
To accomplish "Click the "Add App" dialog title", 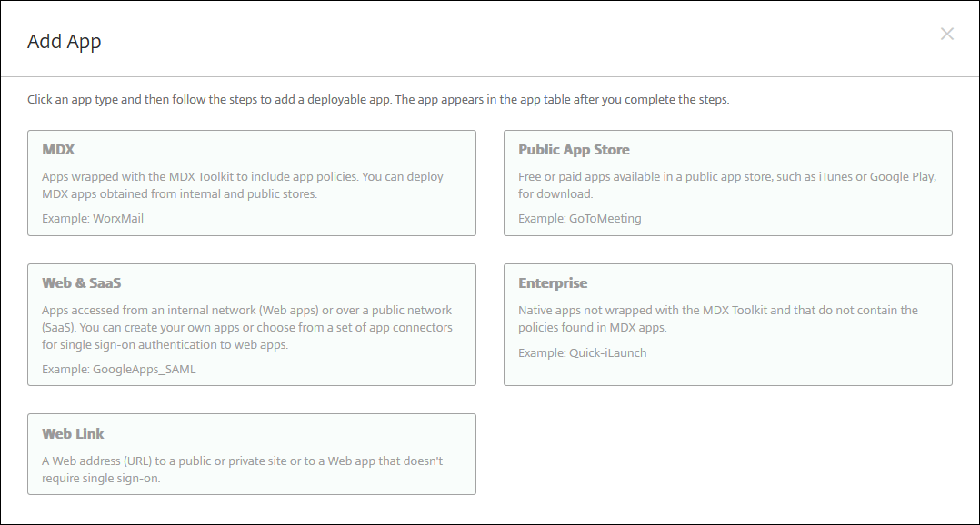I will (65, 42).
